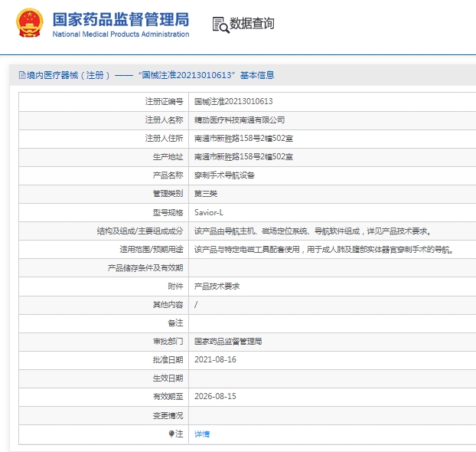
Task: Click the 生效日期 row label
Action: (x=168, y=378)
